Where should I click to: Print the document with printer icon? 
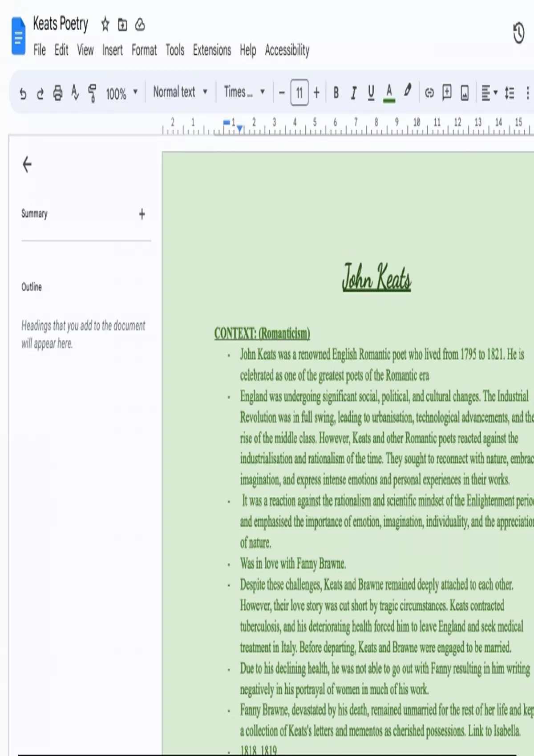pos(58,93)
